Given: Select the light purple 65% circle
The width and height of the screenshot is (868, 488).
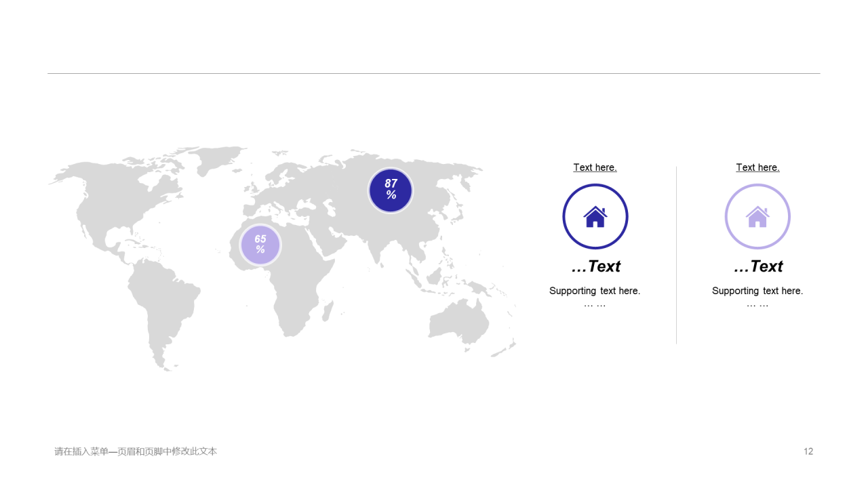Looking at the screenshot, I should [x=260, y=245].
